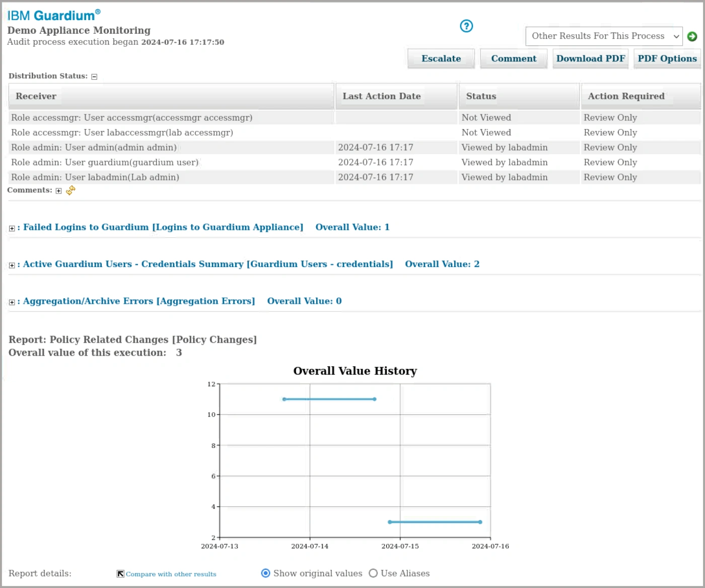Select the guardium(guardium user) receiver row
705x588 pixels.
355,162
